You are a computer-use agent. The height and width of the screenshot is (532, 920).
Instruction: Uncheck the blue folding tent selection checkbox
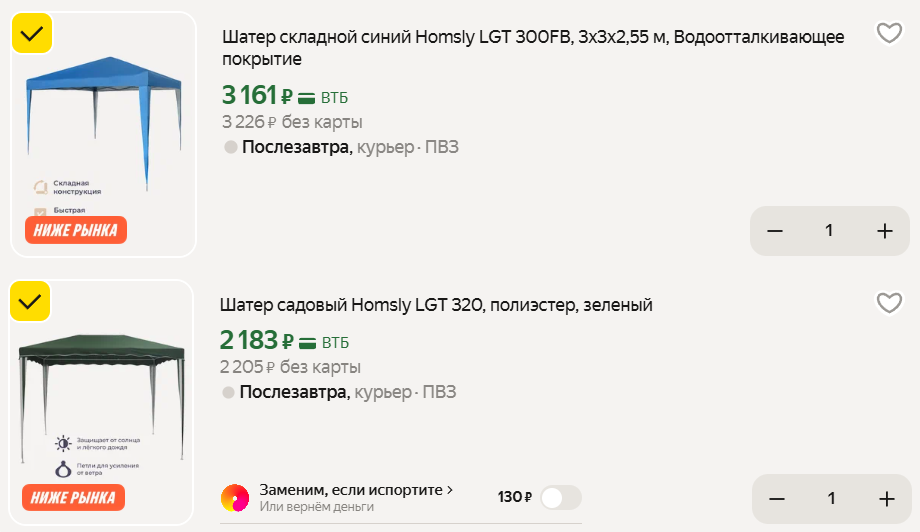point(31,33)
